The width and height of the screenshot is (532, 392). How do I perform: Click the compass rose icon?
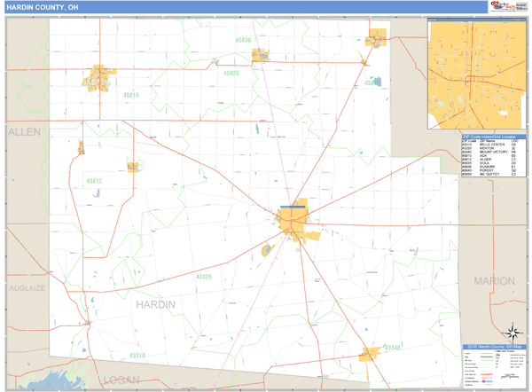[512, 331]
